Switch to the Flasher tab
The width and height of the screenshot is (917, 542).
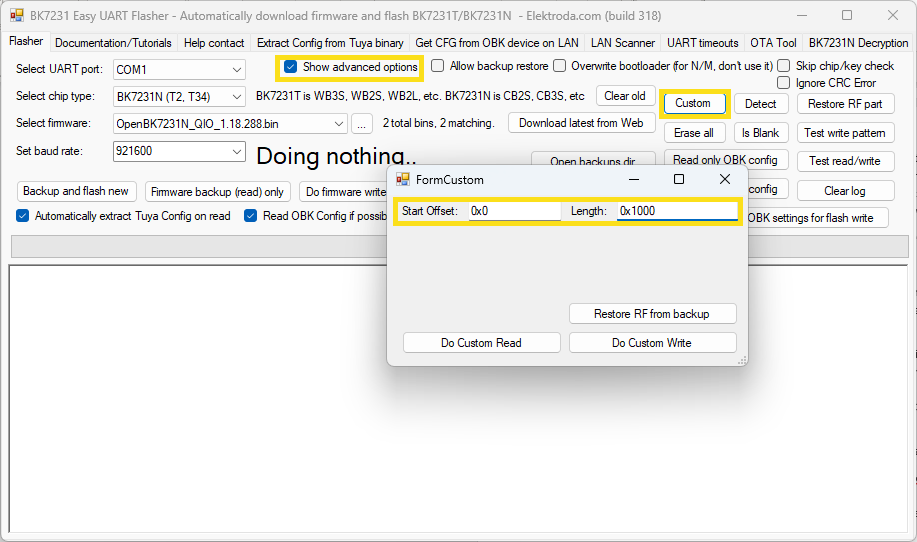tap(26, 41)
